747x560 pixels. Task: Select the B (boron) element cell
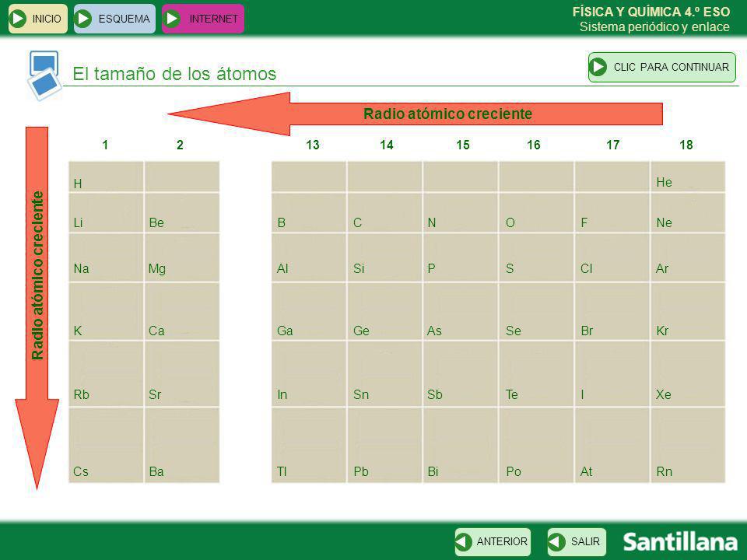point(309,213)
